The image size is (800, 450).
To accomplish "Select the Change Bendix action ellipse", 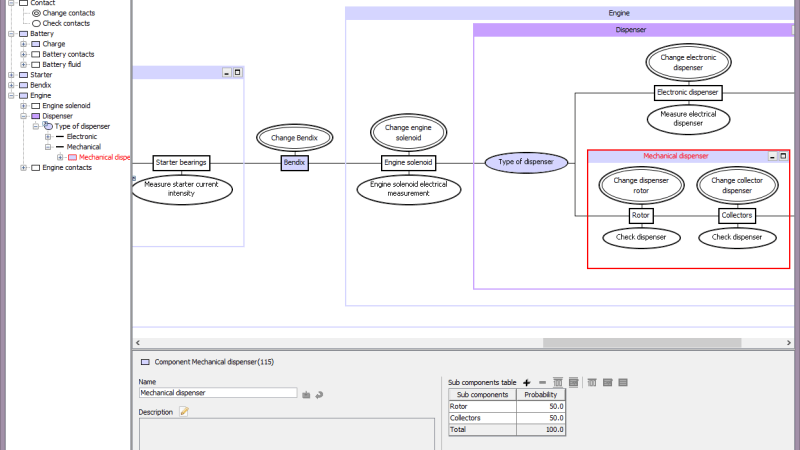I will (294, 137).
